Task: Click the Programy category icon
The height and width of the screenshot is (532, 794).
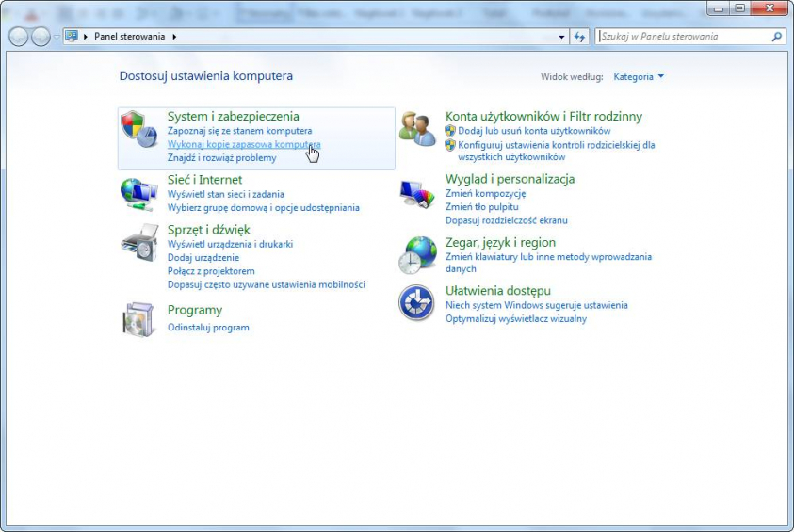Action: (x=139, y=319)
